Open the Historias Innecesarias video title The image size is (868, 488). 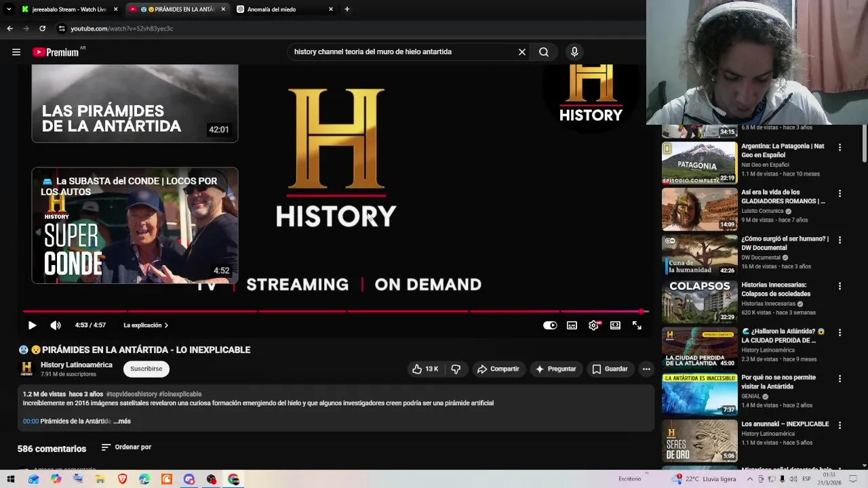click(x=776, y=289)
